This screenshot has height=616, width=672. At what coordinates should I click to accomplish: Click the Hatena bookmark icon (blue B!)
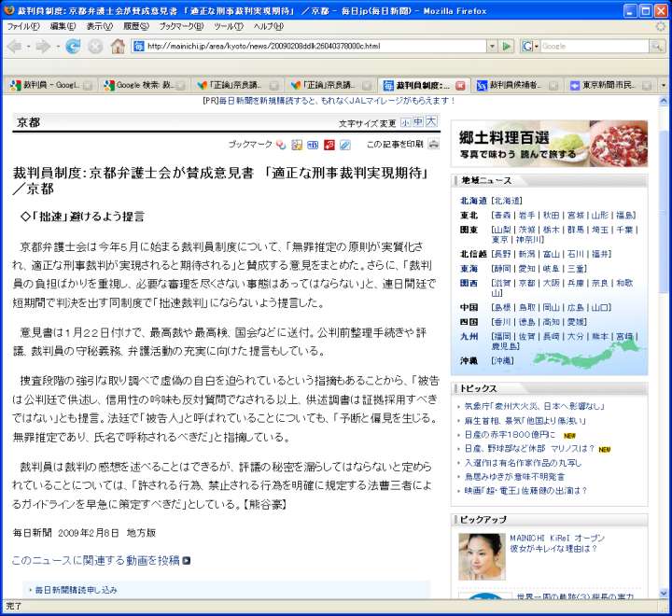[313, 145]
